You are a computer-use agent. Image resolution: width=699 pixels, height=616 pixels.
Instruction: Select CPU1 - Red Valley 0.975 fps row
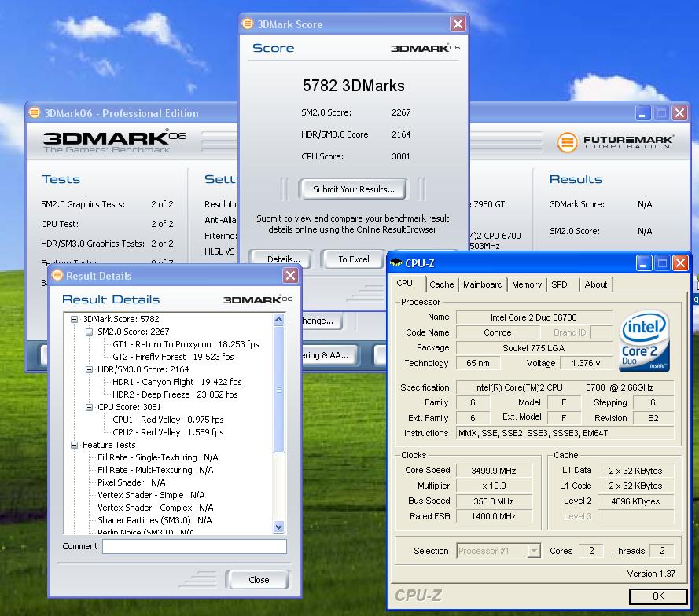[x=168, y=420]
